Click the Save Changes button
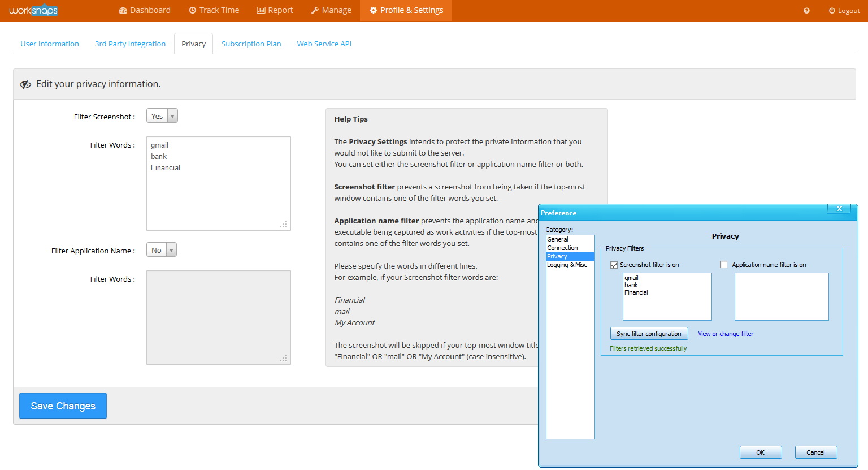 click(63, 406)
